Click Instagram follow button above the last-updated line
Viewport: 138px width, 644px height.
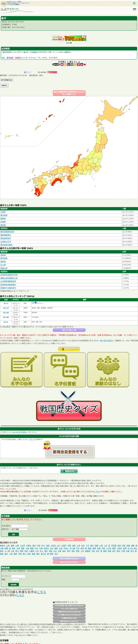(52, 72)
